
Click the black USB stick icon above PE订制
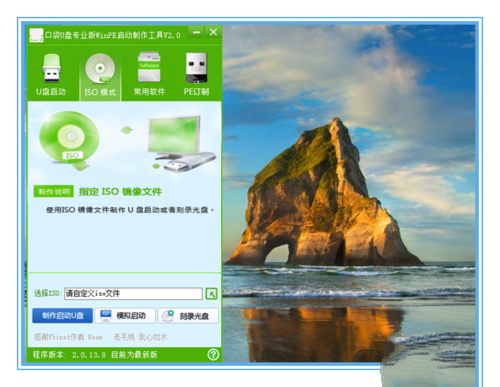[x=196, y=67]
